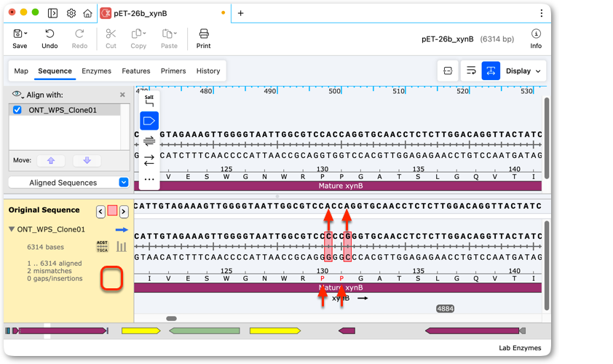The image size is (613, 364).
Task: Click the alignment pane vertical scrollbar
Action: point(547,265)
